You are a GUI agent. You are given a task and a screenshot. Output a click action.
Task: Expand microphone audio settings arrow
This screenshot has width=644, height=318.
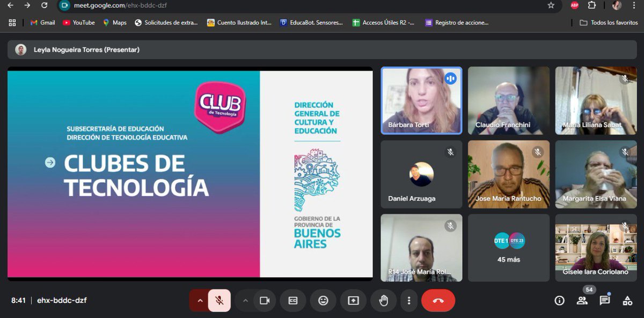coord(200,300)
